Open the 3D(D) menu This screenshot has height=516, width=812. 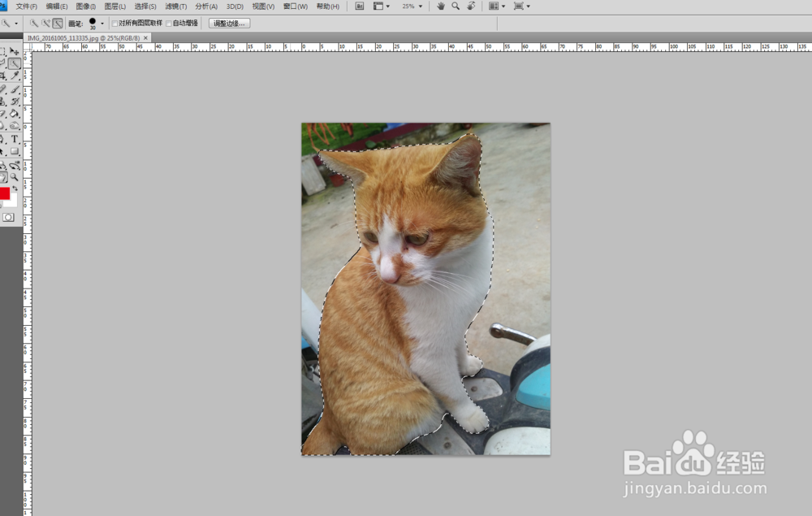[x=235, y=7]
